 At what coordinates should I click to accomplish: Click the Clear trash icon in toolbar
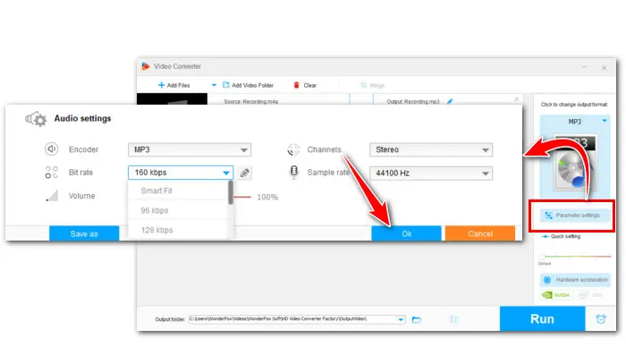[296, 85]
